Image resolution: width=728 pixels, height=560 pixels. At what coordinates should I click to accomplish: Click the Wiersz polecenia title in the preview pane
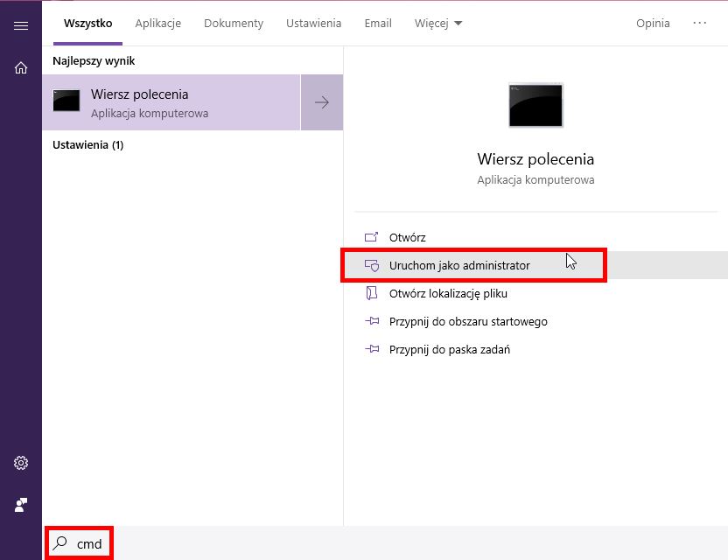click(x=535, y=159)
